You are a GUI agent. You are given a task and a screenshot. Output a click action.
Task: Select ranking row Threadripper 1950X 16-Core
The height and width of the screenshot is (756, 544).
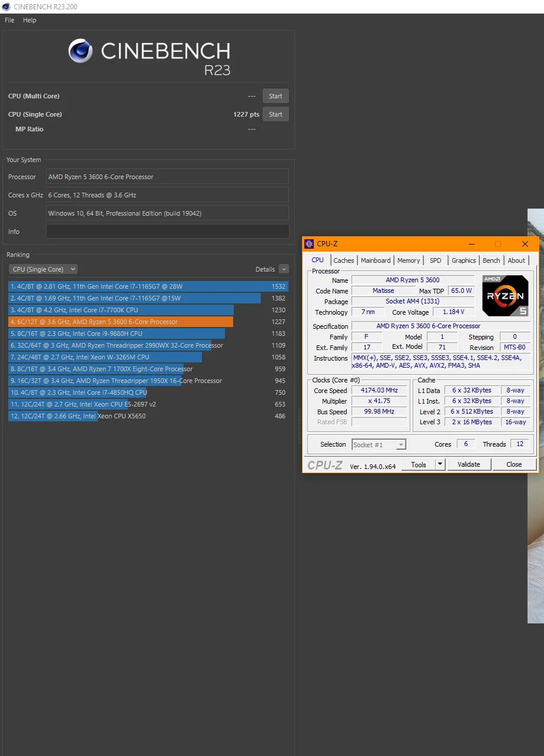[148, 381]
